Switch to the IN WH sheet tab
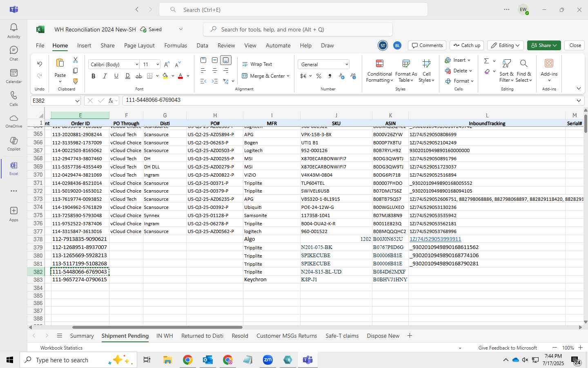Image resolution: width=588 pixels, height=368 pixels. coord(165,336)
